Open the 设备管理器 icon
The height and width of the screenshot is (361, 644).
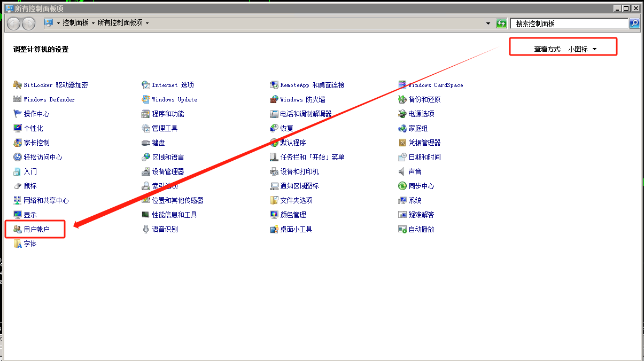click(x=146, y=171)
